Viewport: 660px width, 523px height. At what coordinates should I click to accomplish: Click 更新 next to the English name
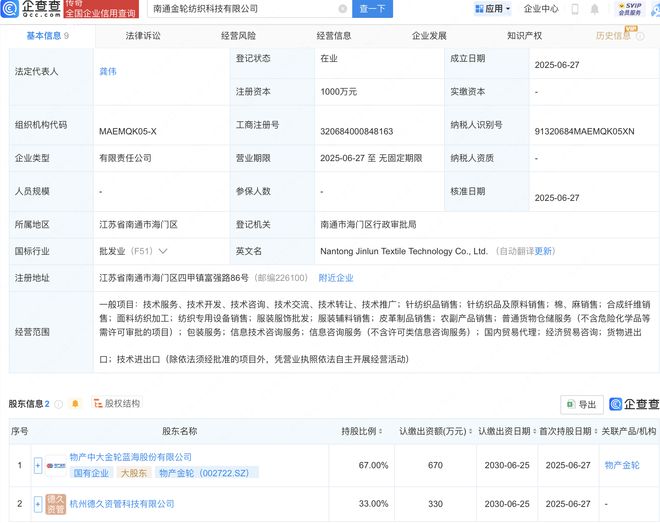(x=543, y=251)
